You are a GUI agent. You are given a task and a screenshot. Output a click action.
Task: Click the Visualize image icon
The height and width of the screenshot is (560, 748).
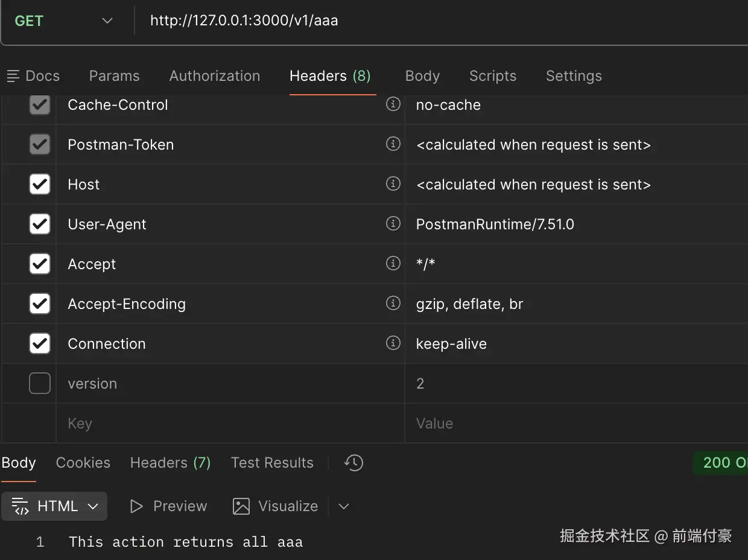coord(241,506)
